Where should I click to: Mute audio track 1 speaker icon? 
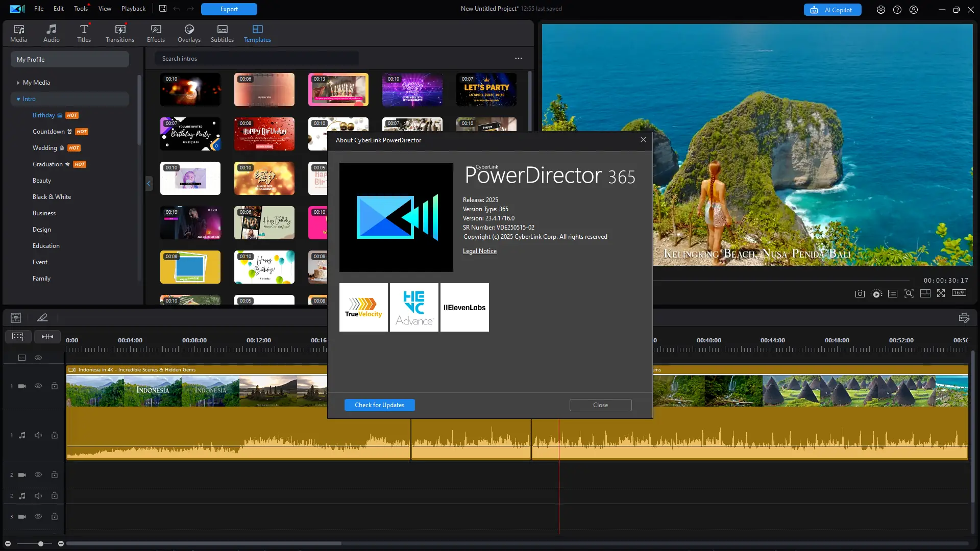[38, 435]
